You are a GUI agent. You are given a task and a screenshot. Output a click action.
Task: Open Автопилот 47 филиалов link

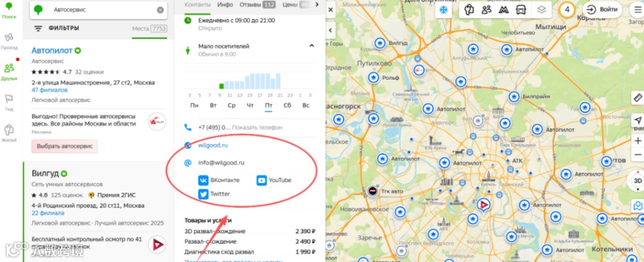[49, 90]
